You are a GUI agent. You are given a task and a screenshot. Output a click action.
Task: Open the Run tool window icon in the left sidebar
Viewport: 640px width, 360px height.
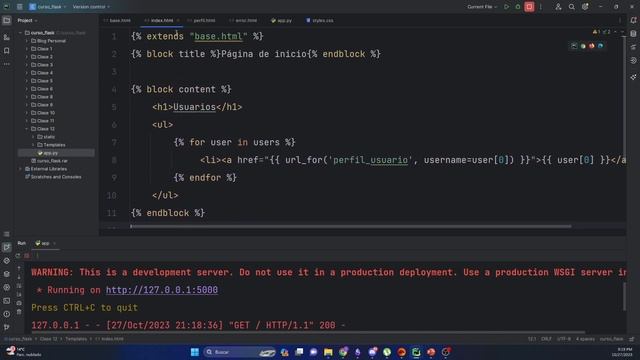[x=7, y=247]
